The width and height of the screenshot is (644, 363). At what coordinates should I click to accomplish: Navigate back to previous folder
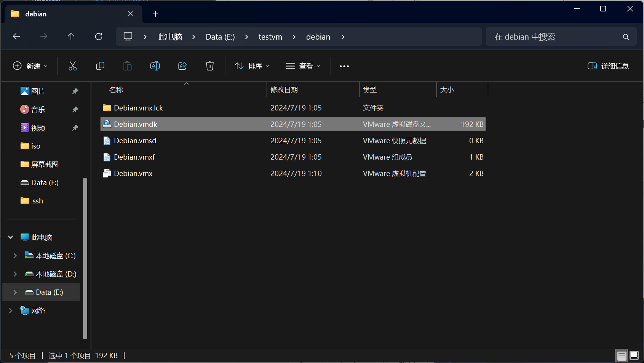coord(16,37)
